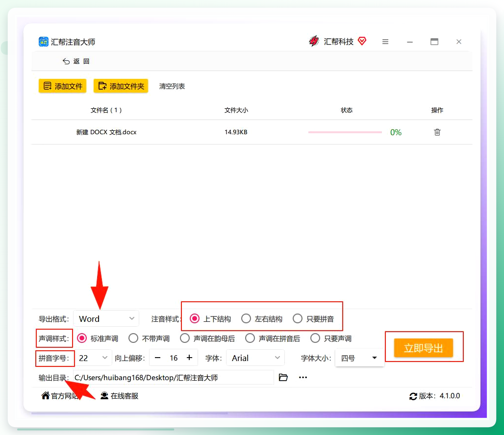Click the 输出目录 path field
Viewport: 504px width, 435px height.
click(174, 378)
